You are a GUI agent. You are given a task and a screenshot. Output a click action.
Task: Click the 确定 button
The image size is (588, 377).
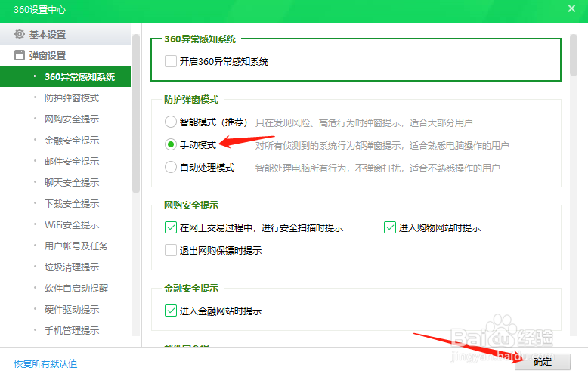(542, 362)
